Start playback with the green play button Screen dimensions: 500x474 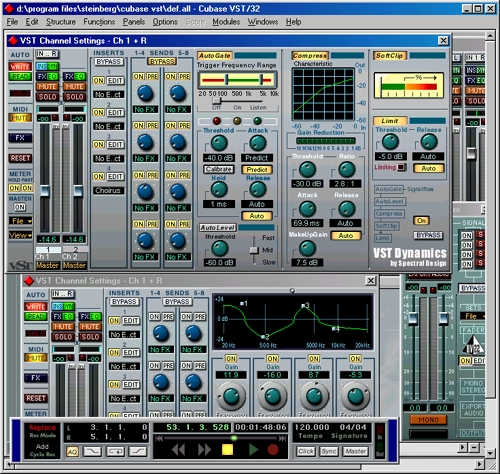coord(253,450)
